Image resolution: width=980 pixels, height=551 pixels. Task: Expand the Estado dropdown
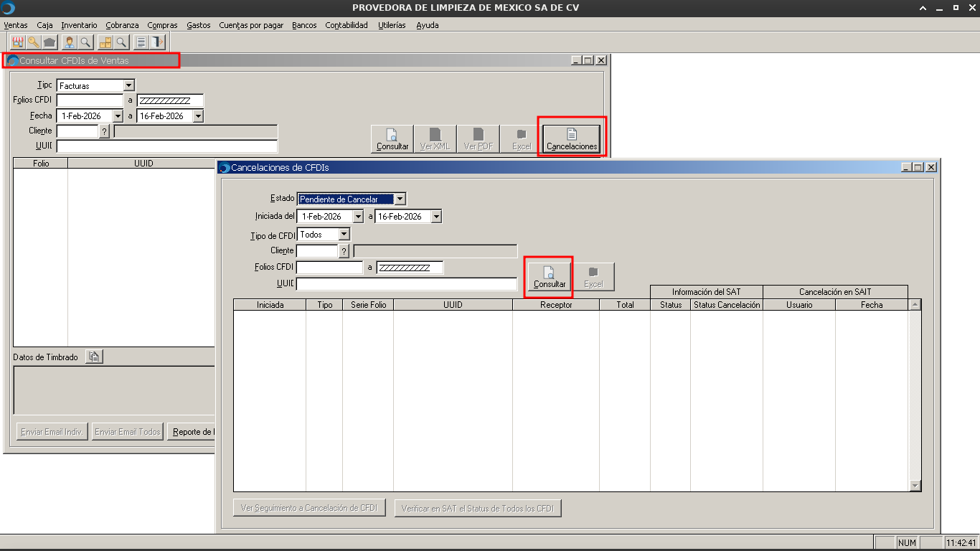400,199
